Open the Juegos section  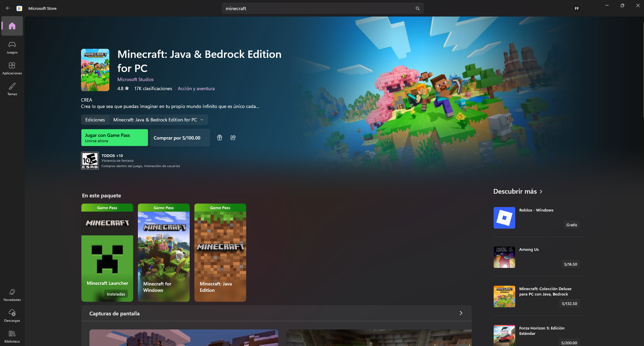pyautogui.click(x=12, y=47)
